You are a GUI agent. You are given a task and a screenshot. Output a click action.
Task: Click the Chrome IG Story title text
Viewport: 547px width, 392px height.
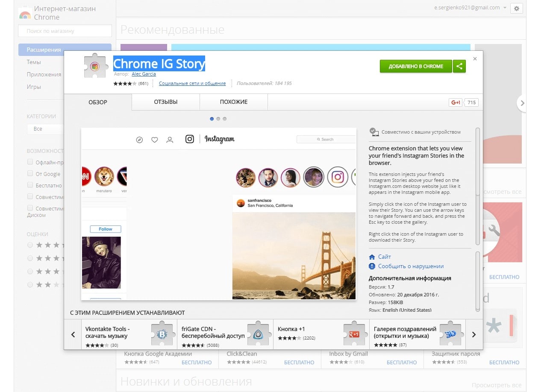click(x=159, y=64)
